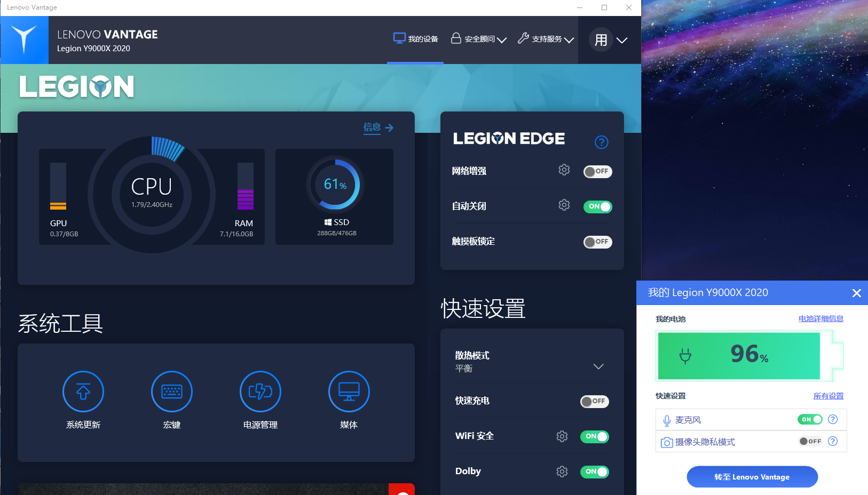The image size is (868, 495).
Task: Click the 安全顾问 lock icon
Action: [x=456, y=38]
